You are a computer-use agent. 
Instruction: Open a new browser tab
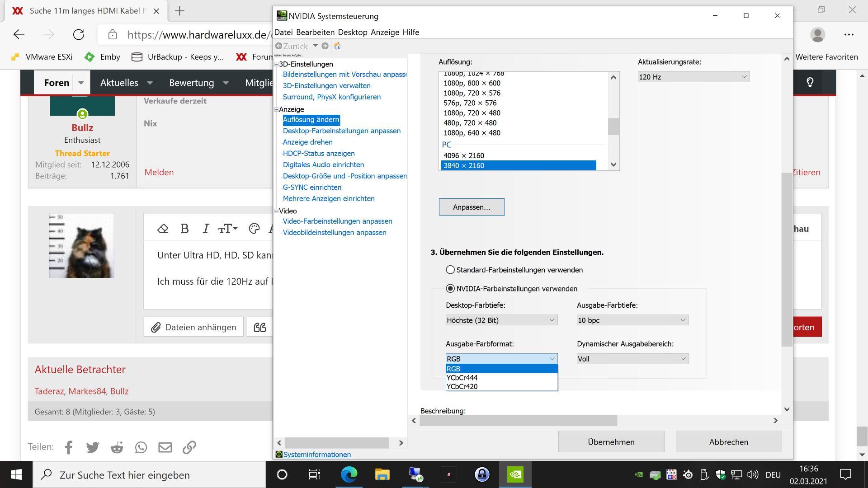[179, 11]
